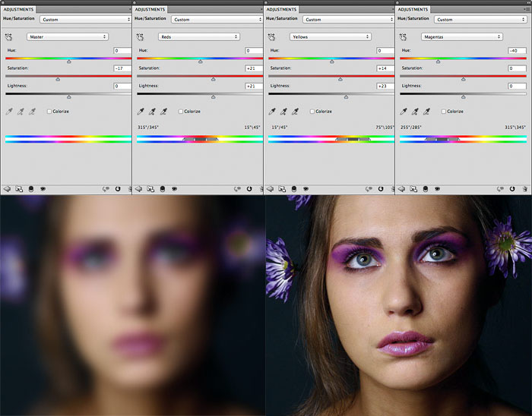
Task: Click the Saturation slider handle in the Master panel
Action: [x=58, y=78]
